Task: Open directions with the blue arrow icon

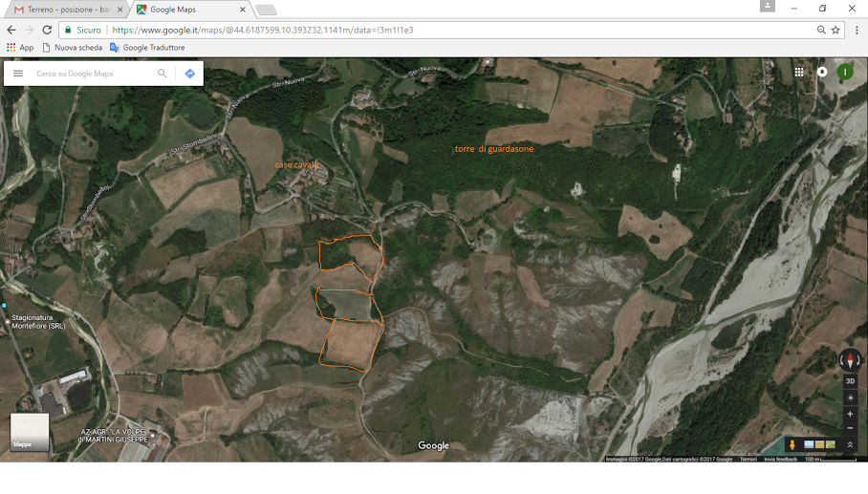Action: click(x=189, y=74)
